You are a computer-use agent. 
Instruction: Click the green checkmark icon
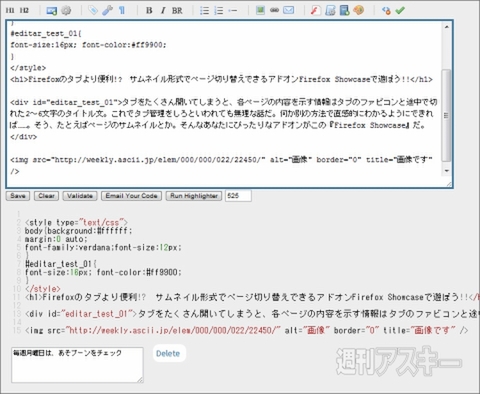(x=400, y=11)
